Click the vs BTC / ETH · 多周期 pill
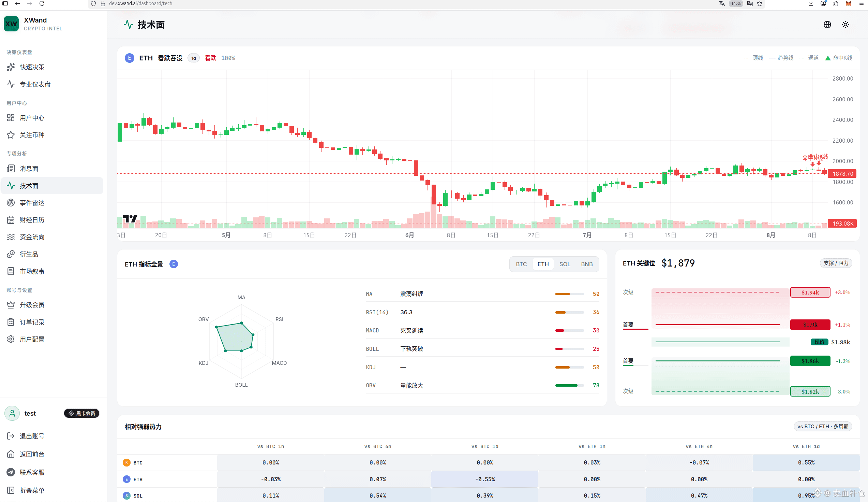 click(x=823, y=427)
